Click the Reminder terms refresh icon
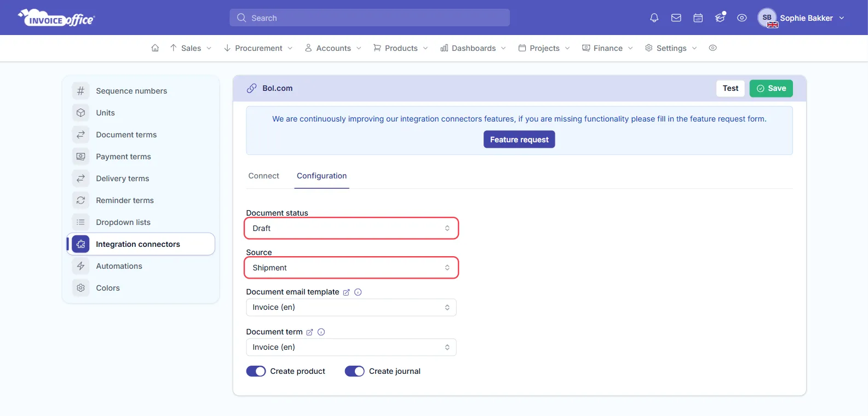 (81, 200)
